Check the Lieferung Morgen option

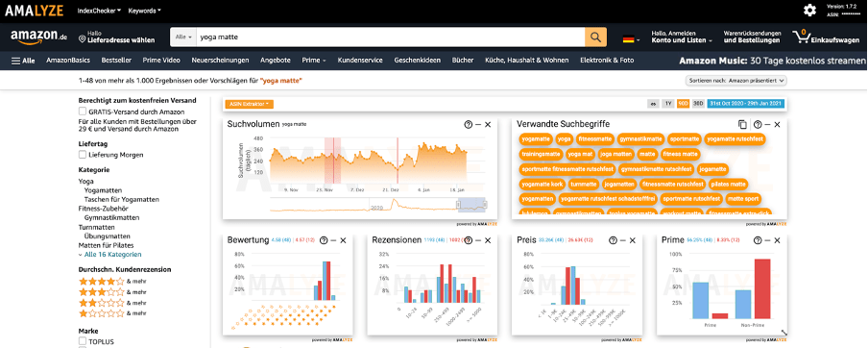83,155
